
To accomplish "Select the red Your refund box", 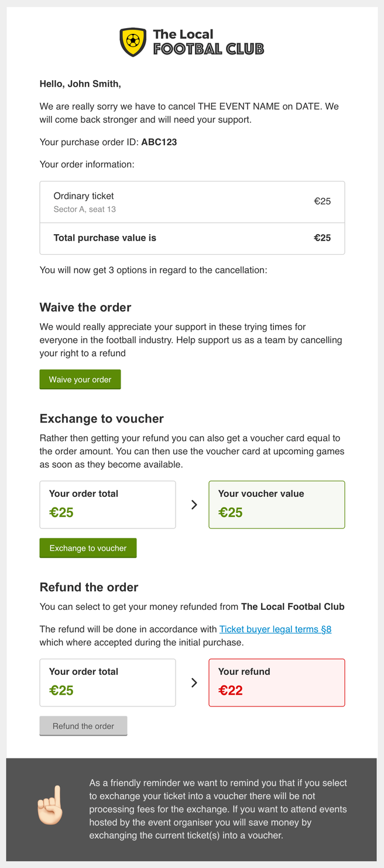I will click(x=276, y=682).
